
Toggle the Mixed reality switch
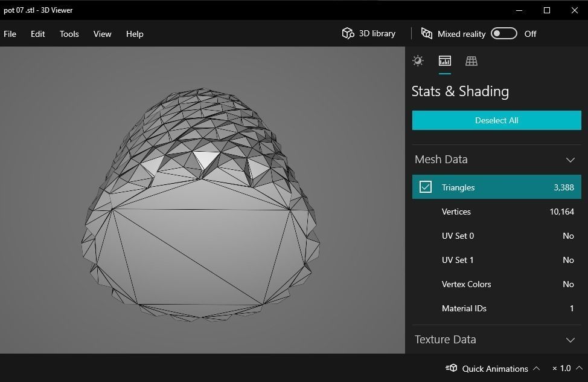coord(504,34)
